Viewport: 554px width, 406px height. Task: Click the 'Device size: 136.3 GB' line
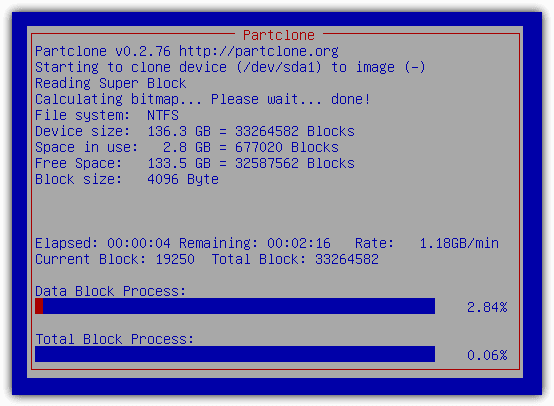pyautogui.click(x=195, y=131)
